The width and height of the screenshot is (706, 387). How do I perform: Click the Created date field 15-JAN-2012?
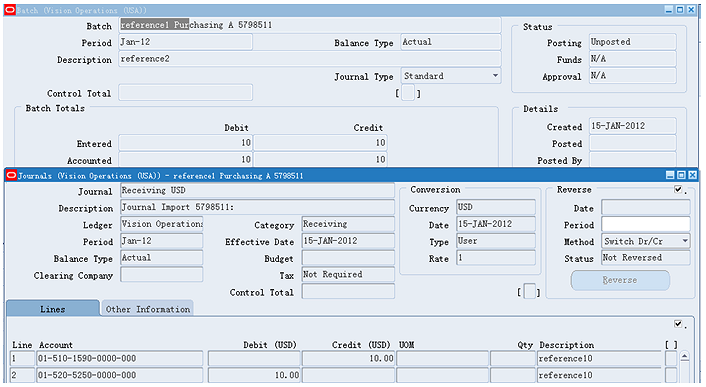point(633,126)
